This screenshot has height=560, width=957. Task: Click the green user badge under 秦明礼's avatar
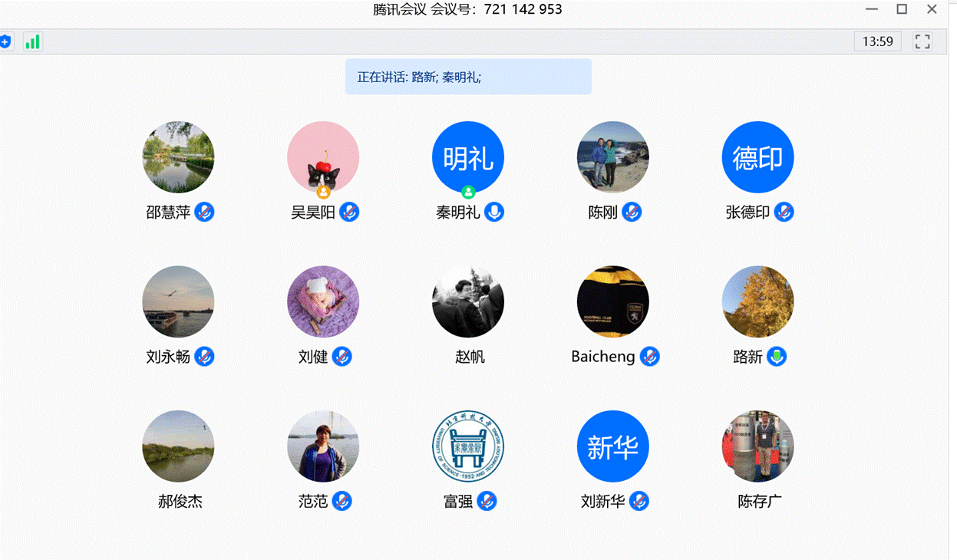pos(468,192)
